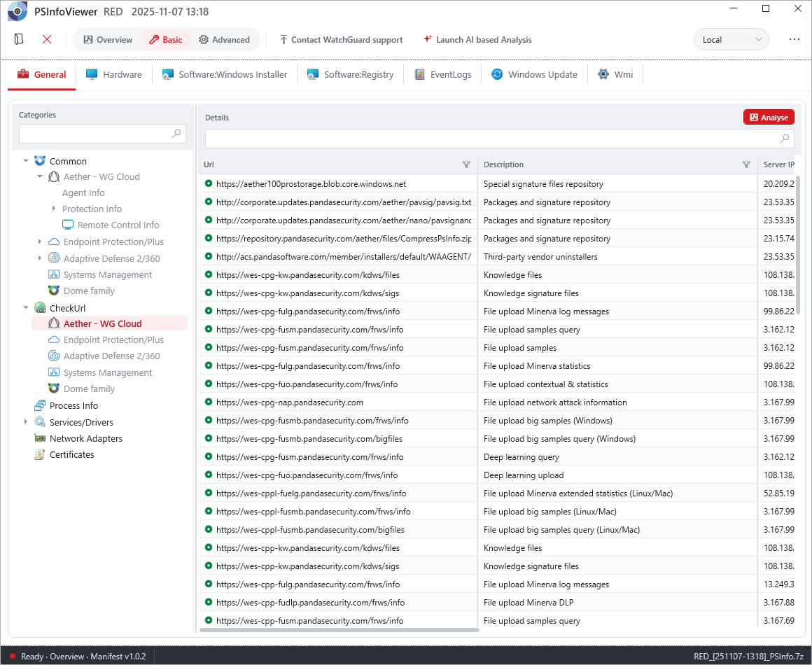This screenshot has width=812, height=665.
Task: Click 'File upload network attack information'
Action: 554,402
